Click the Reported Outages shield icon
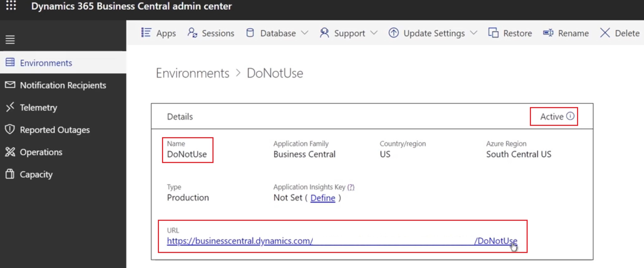 [10, 129]
